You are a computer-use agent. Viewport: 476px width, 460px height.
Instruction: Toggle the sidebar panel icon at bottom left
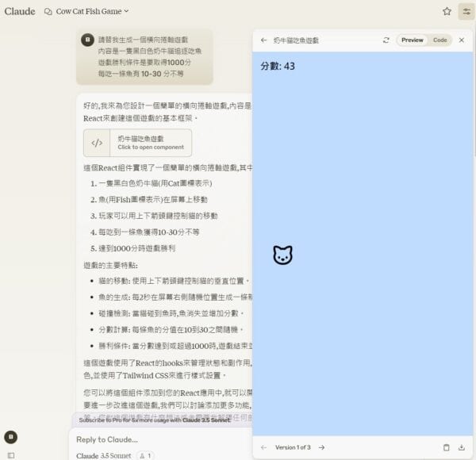10,454
